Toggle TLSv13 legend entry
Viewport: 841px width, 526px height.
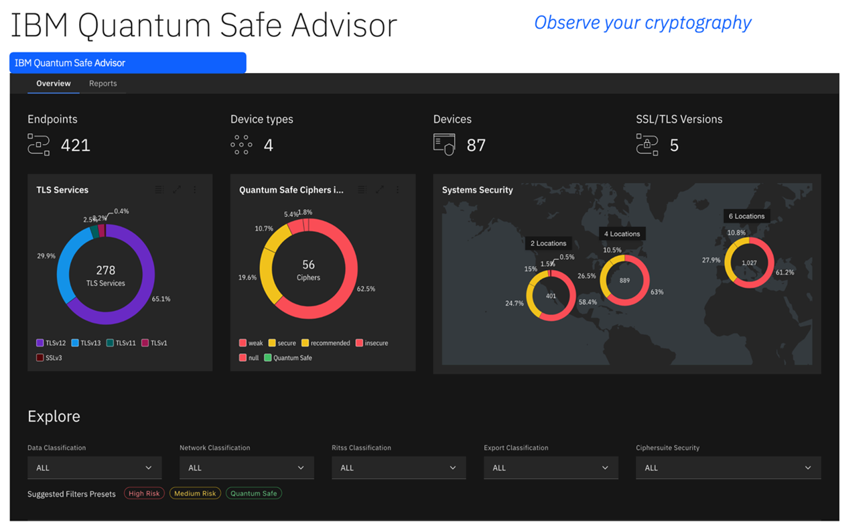coord(86,343)
